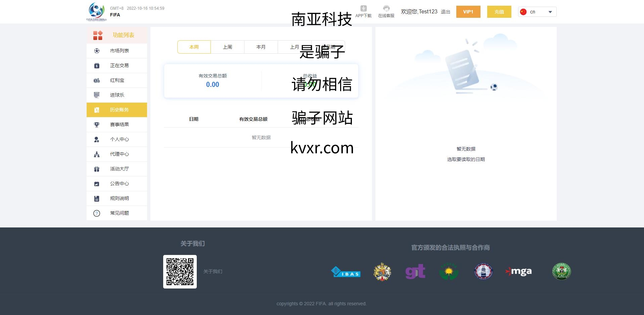Click the 关于我们 footer heading

click(x=193, y=244)
